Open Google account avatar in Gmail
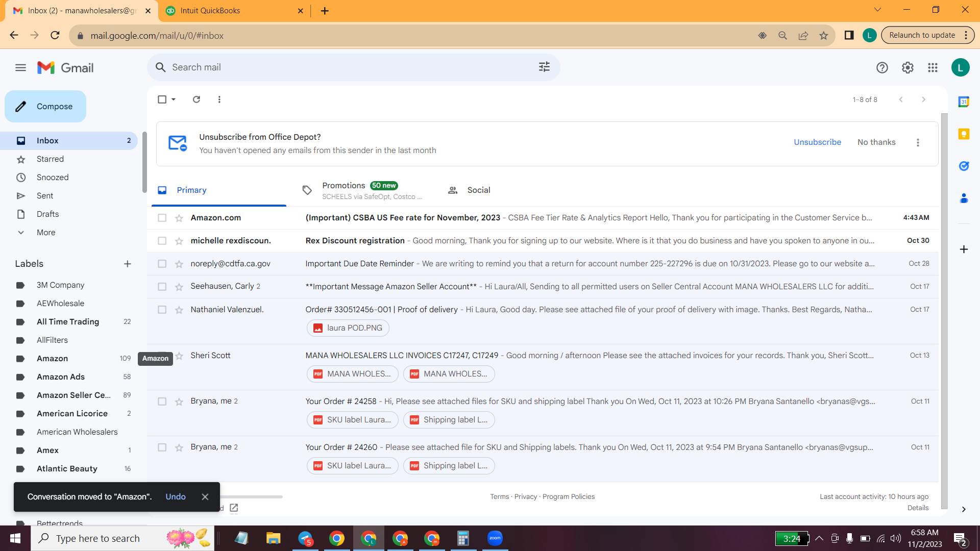980x551 pixels. pyautogui.click(x=960, y=67)
